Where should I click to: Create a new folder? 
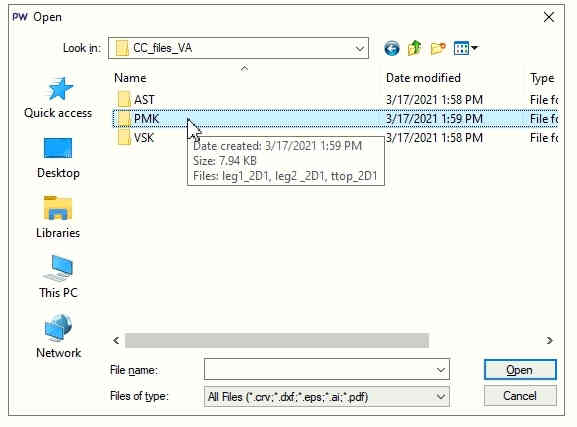coord(438,48)
